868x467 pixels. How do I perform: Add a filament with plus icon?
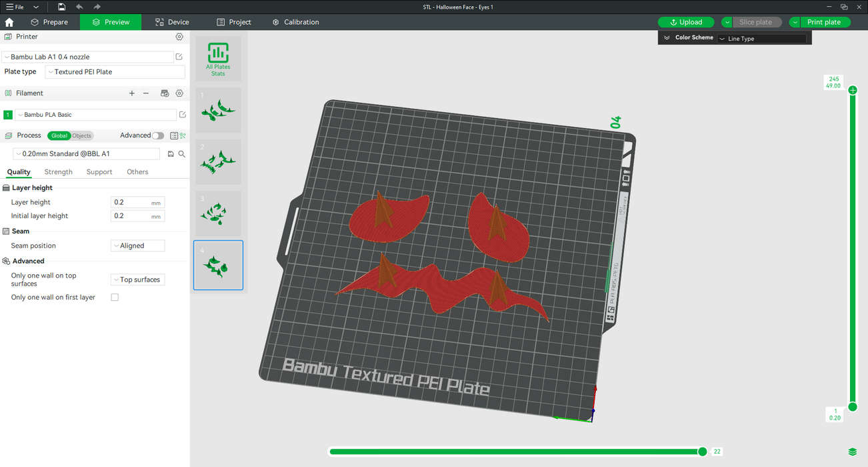tap(132, 93)
